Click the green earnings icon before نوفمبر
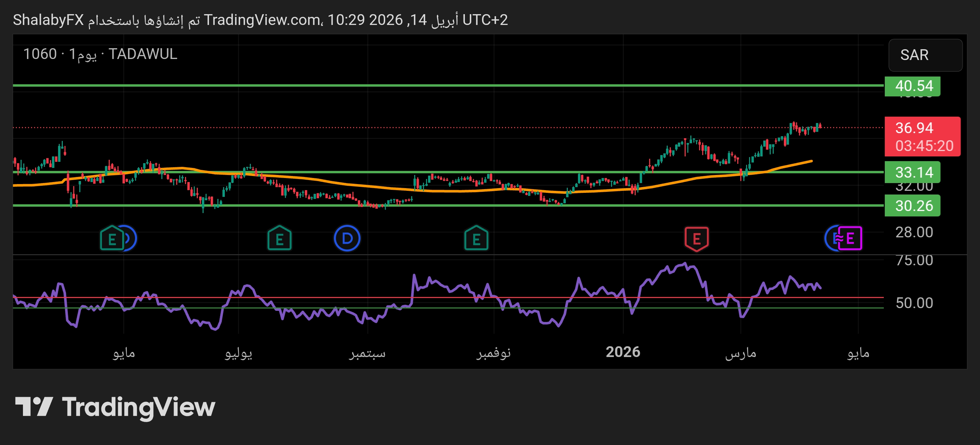980x445 pixels. pyautogui.click(x=476, y=239)
